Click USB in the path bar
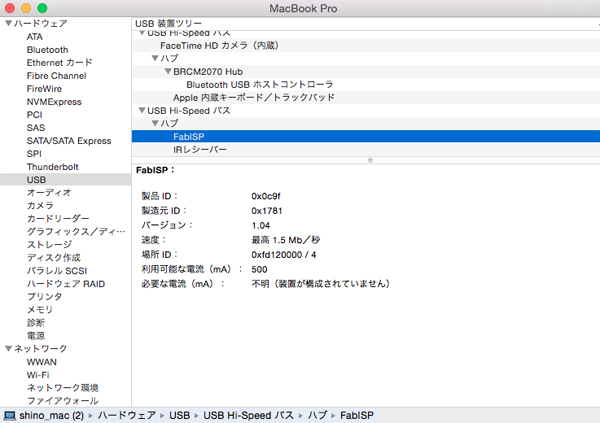 [179, 415]
